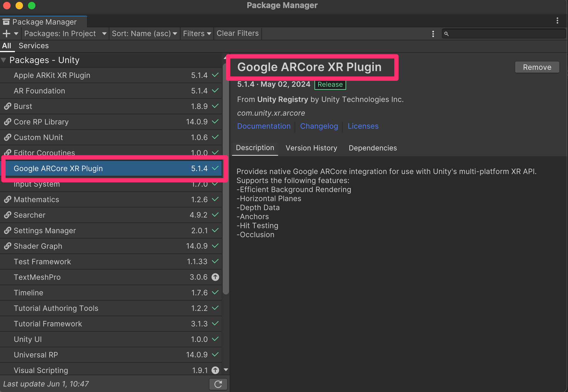Click the search magnifier icon
568x392 pixels.
tap(447, 34)
